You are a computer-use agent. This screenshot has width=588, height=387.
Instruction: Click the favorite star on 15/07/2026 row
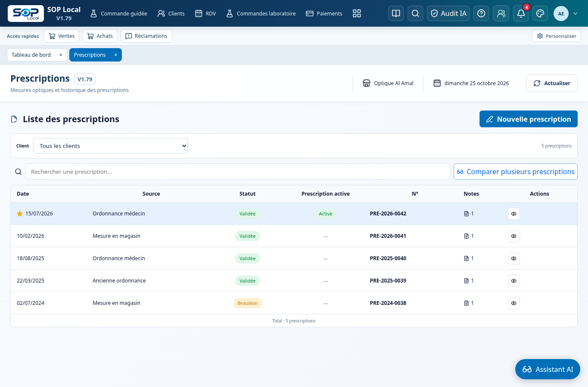[x=20, y=214]
